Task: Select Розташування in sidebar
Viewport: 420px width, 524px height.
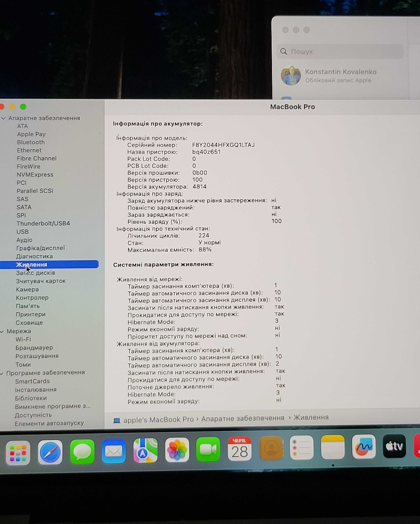Action: (37, 356)
